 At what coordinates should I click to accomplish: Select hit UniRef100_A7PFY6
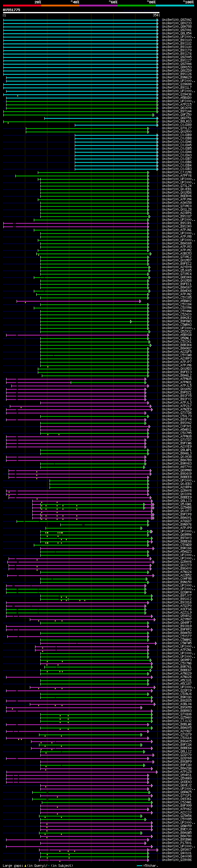tap(177, 176)
